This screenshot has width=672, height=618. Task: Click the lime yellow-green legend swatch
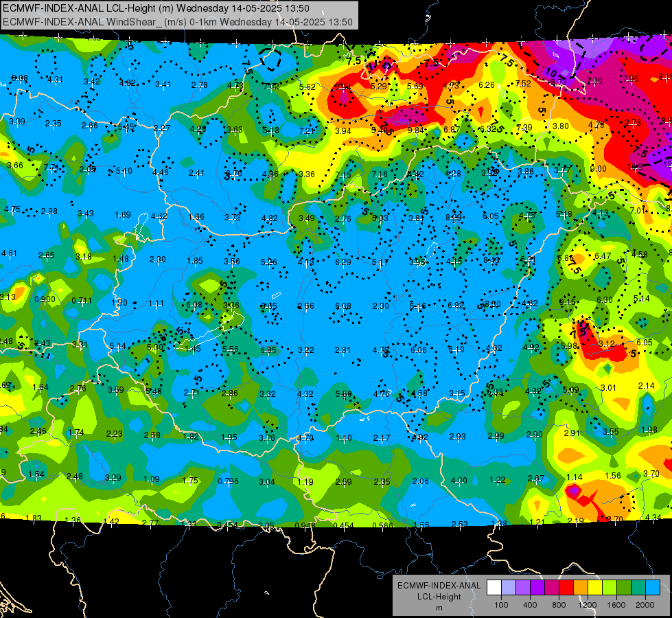pyautogui.click(x=610, y=588)
